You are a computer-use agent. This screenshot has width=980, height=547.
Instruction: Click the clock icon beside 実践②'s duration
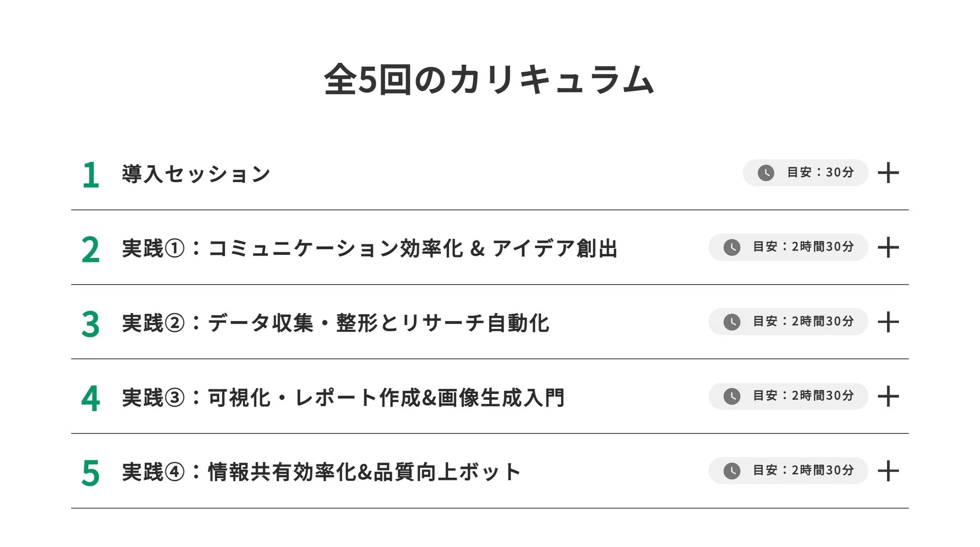pos(731,322)
